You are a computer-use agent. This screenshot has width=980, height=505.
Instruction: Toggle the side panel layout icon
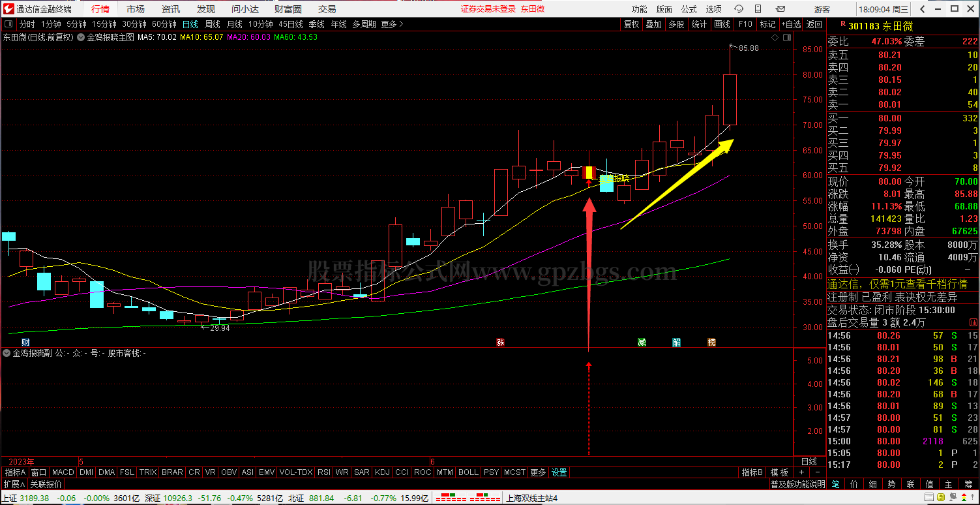coord(788,38)
